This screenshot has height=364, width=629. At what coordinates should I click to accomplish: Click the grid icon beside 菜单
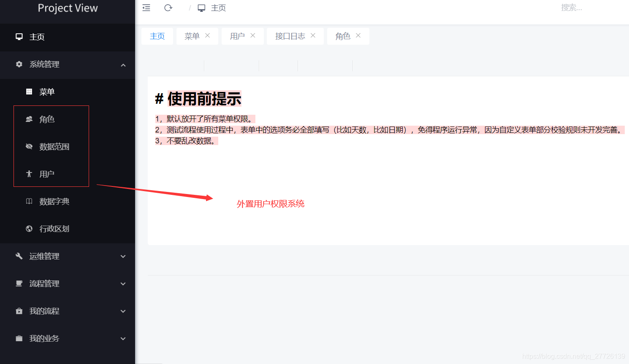(29, 92)
